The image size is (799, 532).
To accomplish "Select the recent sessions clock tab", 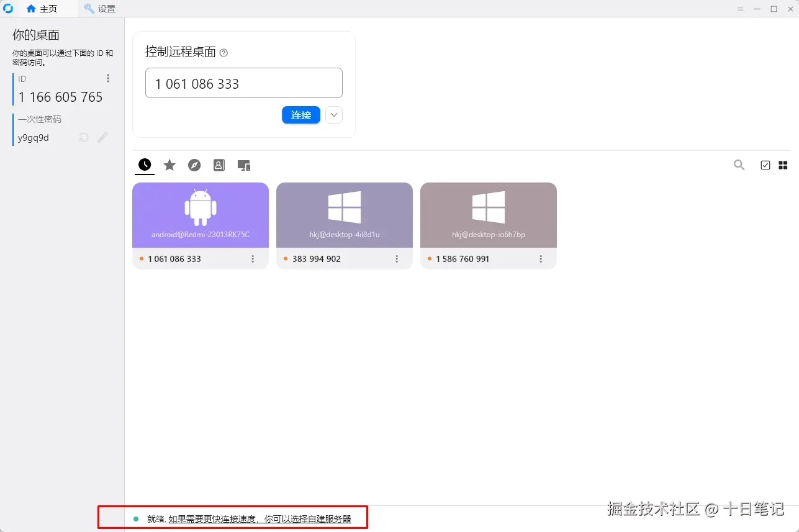I will pyautogui.click(x=145, y=165).
